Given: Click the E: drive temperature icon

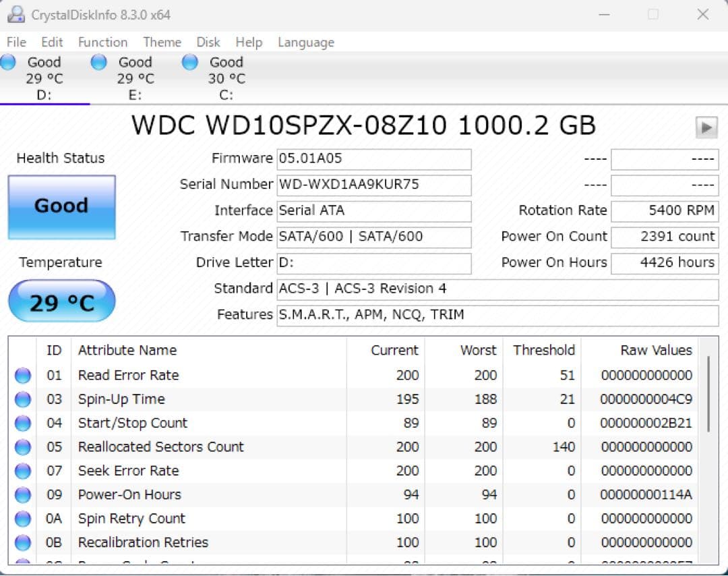Looking at the screenshot, I should (98, 61).
